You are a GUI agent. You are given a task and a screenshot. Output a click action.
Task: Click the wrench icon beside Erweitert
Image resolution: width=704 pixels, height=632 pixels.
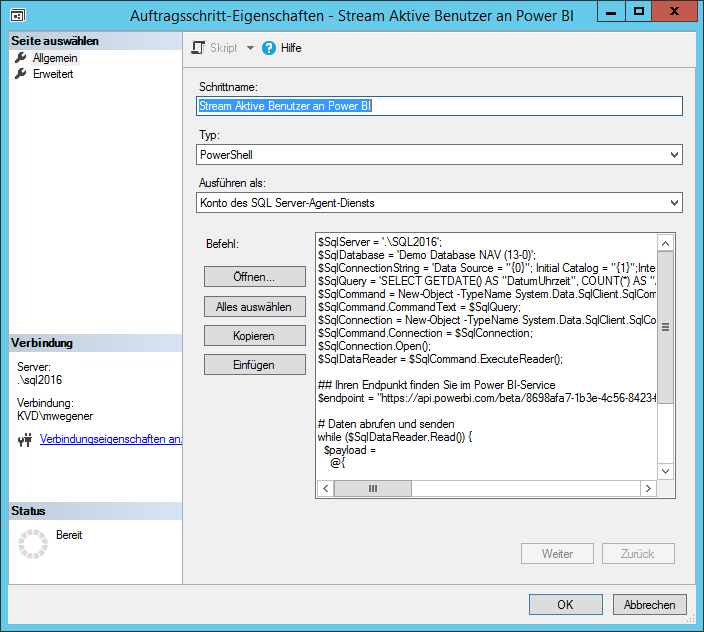[x=21, y=74]
